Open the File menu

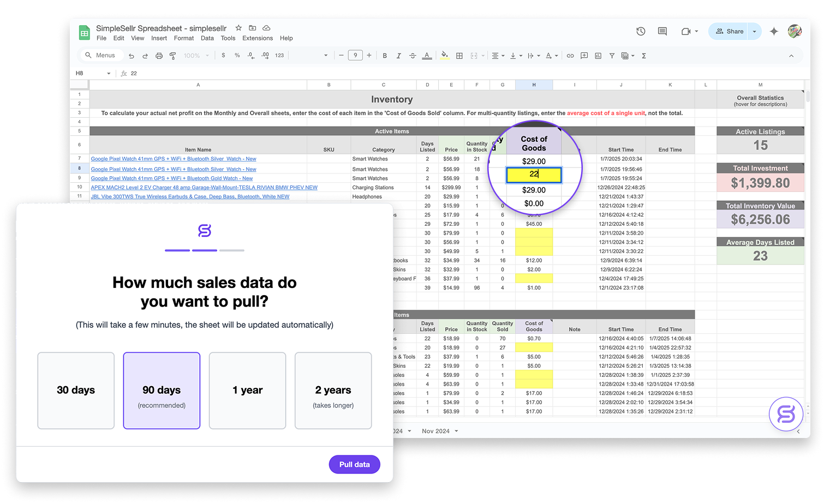click(101, 38)
